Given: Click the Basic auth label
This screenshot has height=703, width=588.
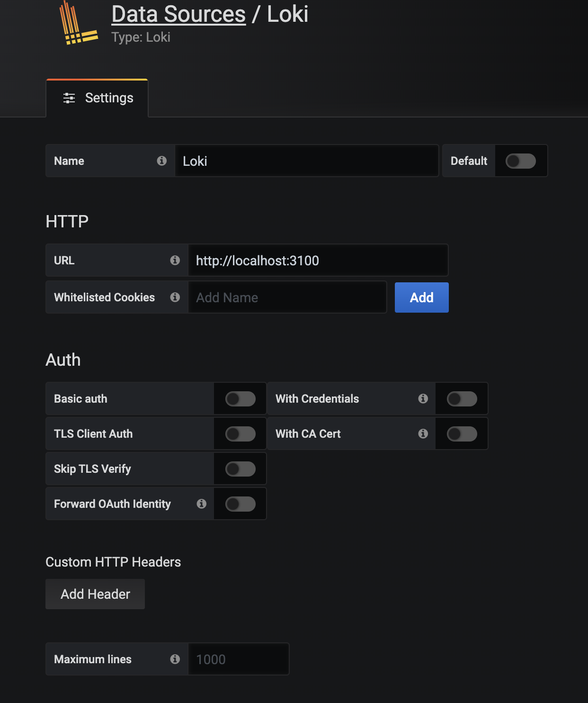Looking at the screenshot, I should pyautogui.click(x=80, y=398).
